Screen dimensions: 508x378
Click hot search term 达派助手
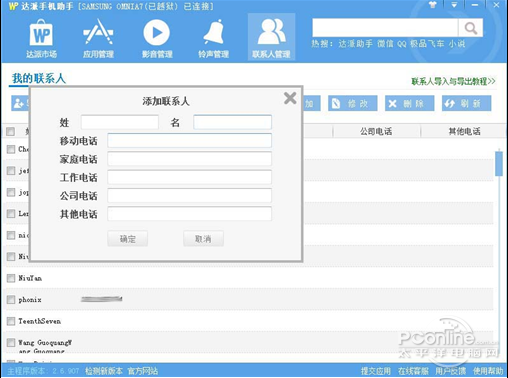(x=355, y=44)
